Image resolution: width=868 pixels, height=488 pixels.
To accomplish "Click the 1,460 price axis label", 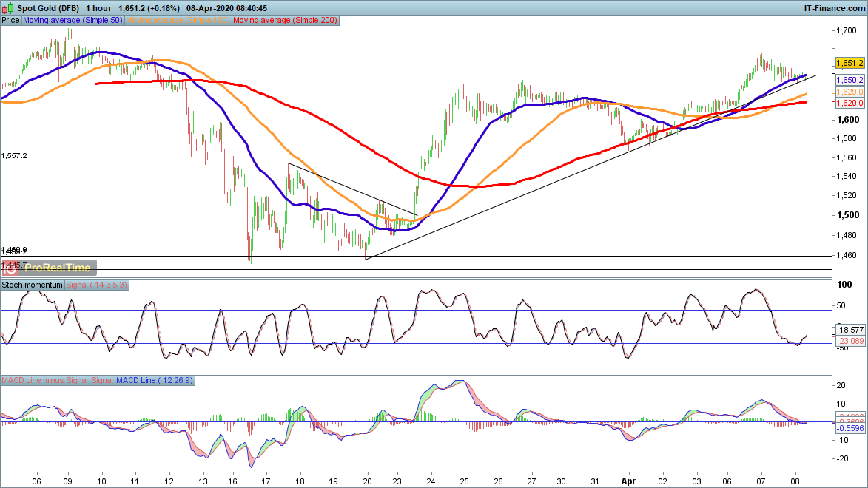I will click(x=847, y=255).
